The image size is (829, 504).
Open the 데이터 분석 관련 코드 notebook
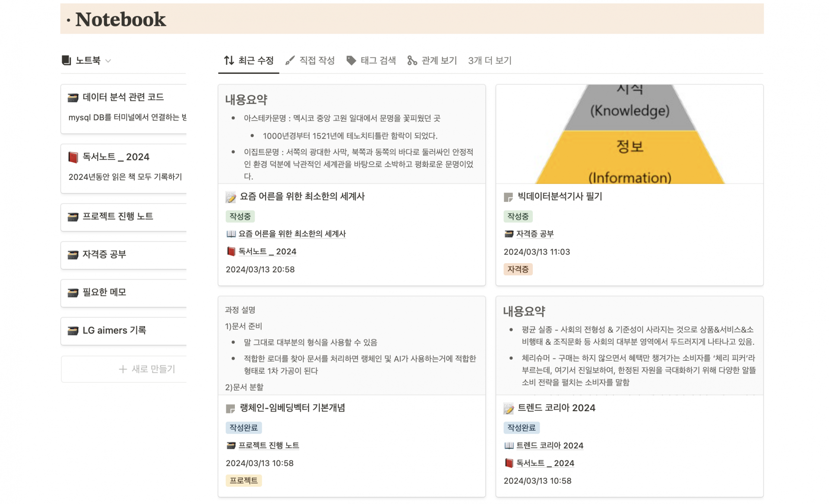[x=123, y=97]
